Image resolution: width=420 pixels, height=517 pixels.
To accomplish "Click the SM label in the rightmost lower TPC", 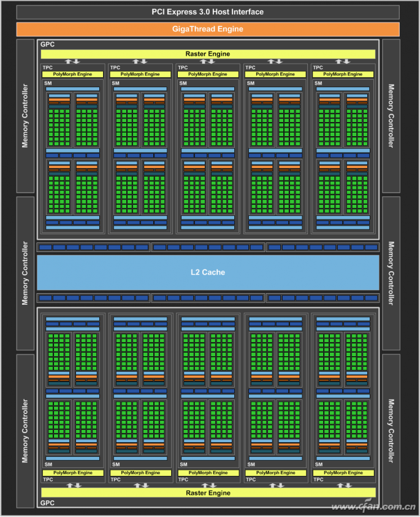I will (319, 464).
